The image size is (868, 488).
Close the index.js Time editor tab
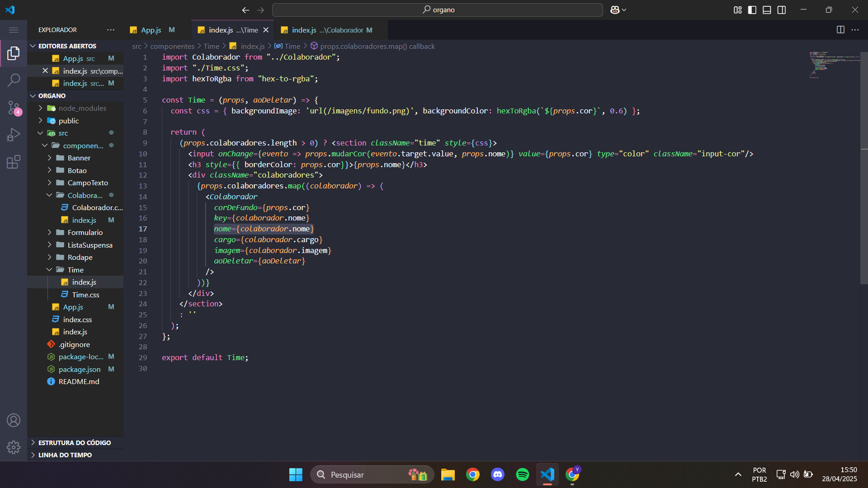click(x=266, y=30)
